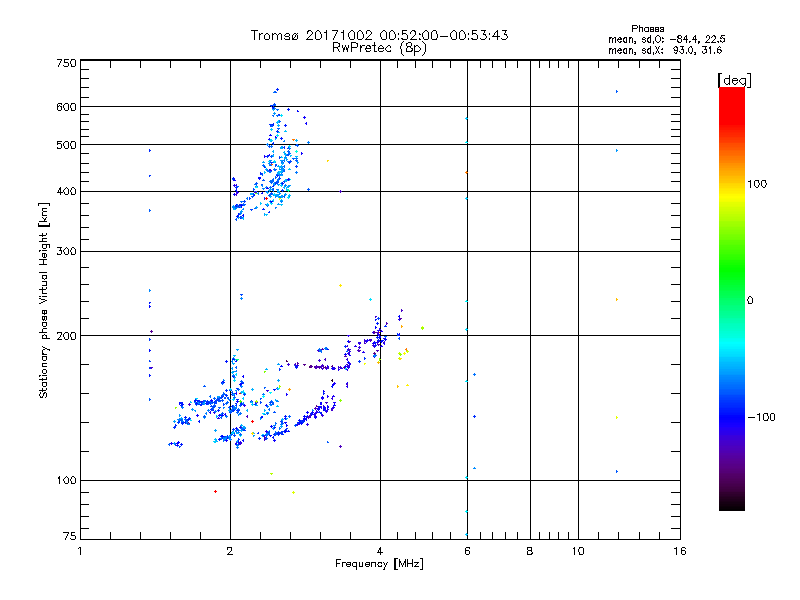Click the 'mean, sd,X: 93.0, 31.6' line
The width and height of the screenshot is (800, 600).
(665, 50)
